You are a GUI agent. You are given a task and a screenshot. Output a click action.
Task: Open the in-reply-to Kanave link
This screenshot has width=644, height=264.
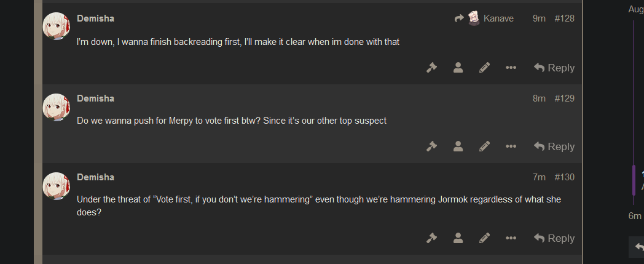pos(484,18)
